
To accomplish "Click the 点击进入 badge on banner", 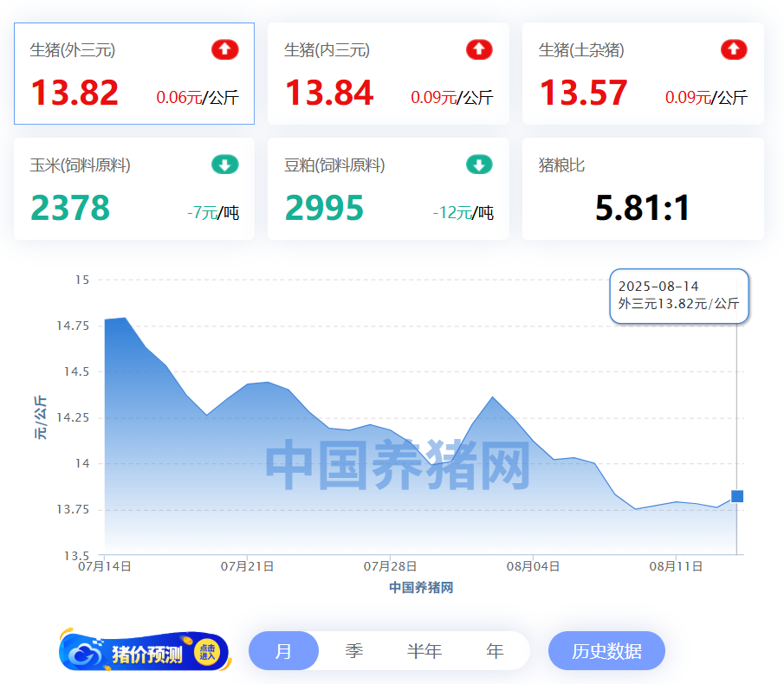I will tap(207, 651).
